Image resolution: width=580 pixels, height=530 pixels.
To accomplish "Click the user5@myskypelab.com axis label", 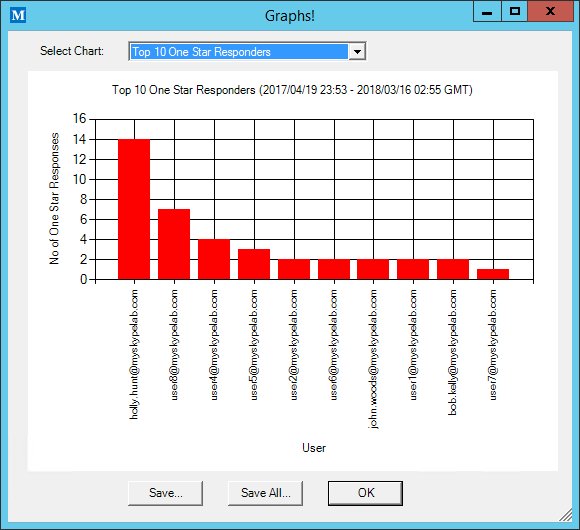I will pos(254,345).
